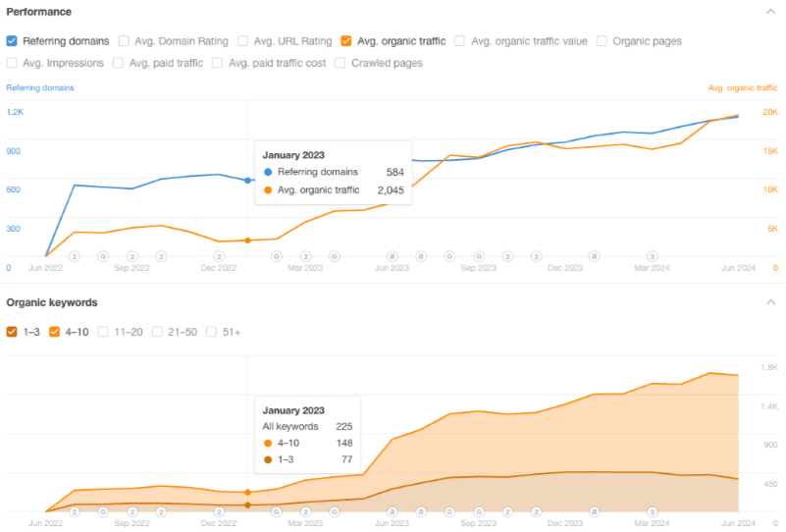The image size is (786, 532).
Task: Show the 21–50 keyword positions
Action: [x=157, y=332]
